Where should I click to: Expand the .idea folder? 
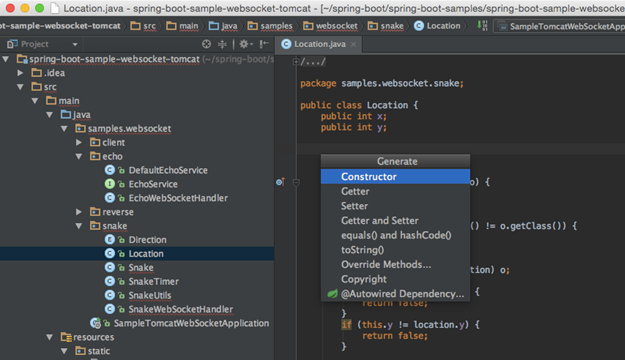[x=20, y=73]
